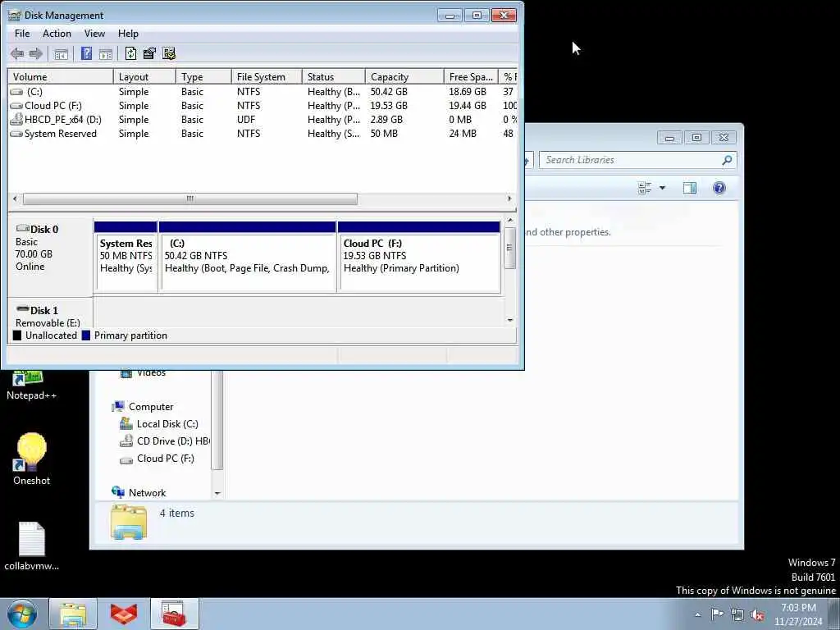The image size is (840, 630).
Task: Click down arrow of Explorer navigation pane scrollbar
Action: pos(217,493)
